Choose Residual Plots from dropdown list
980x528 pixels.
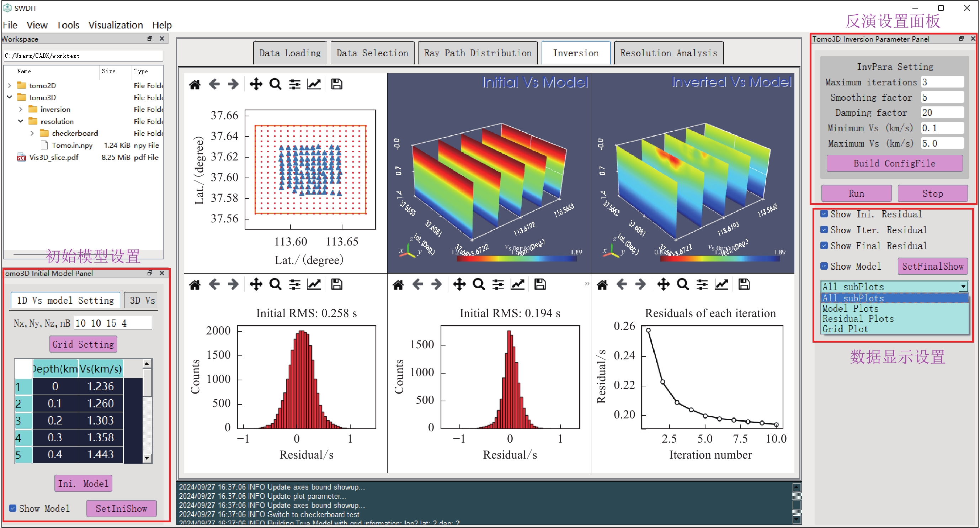(858, 319)
